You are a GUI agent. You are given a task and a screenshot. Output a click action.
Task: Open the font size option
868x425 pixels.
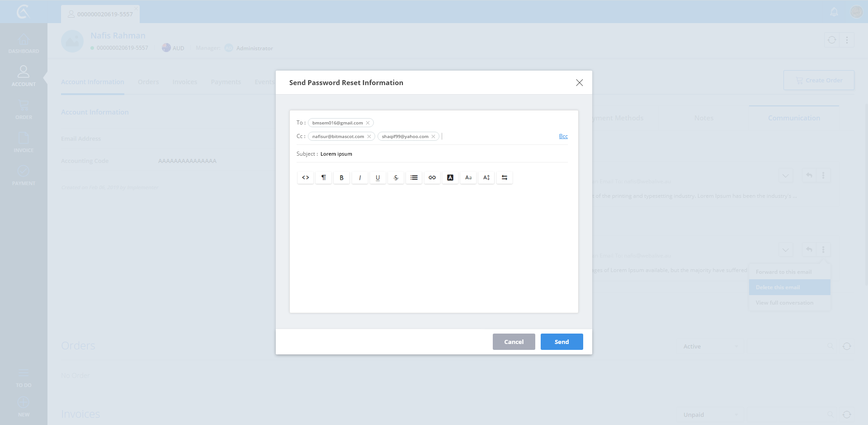click(x=486, y=177)
